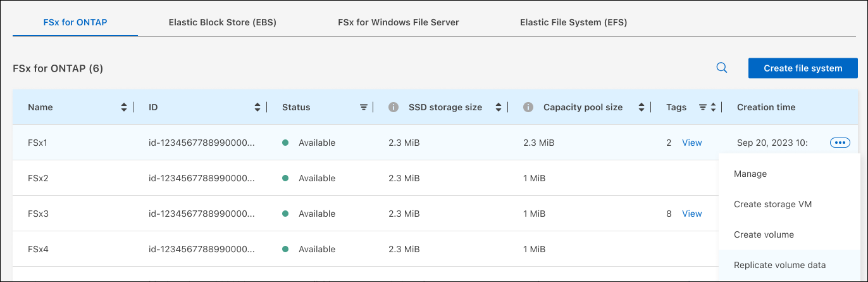Sort the table by ID column

click(257, 107)
